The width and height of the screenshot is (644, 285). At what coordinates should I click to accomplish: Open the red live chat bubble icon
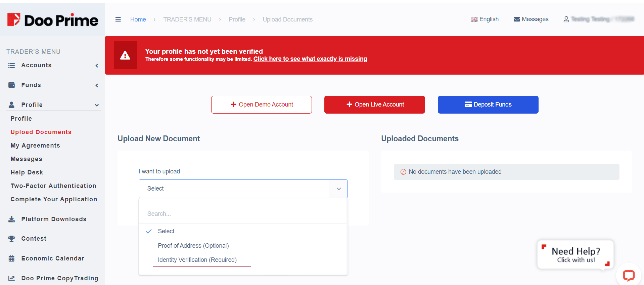tap(629, 275)
